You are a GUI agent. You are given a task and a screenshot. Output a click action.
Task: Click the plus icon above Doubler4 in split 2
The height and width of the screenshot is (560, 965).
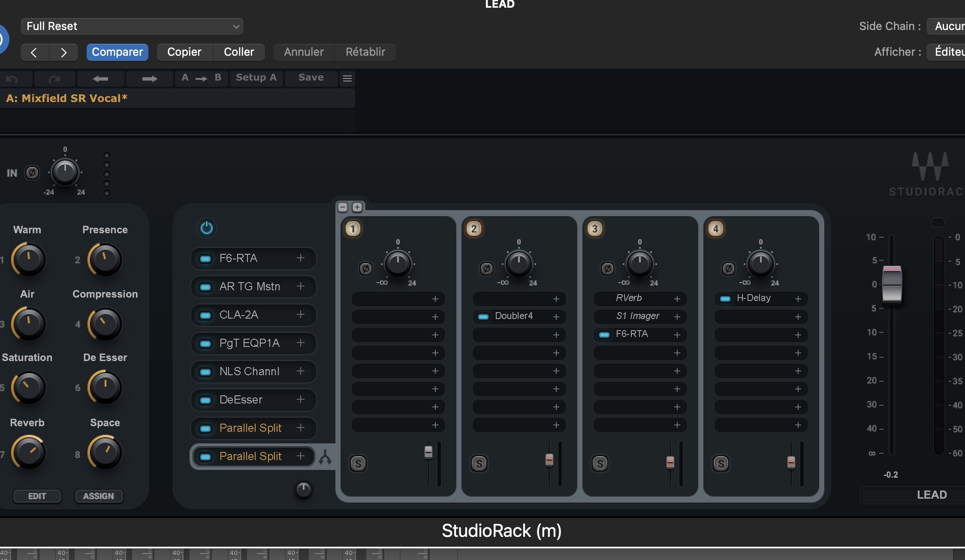point(556,299)
